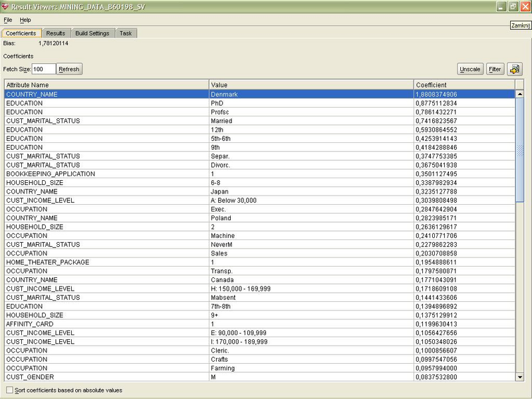Close the Result Viewer window
The width and height of the screenshot is (532, 399).
525,6
